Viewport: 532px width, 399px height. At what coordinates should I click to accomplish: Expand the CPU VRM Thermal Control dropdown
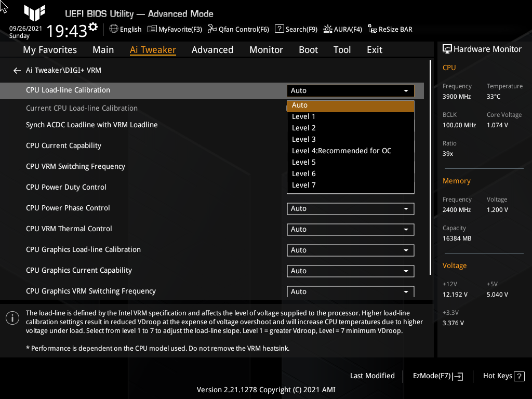[350, 229]
